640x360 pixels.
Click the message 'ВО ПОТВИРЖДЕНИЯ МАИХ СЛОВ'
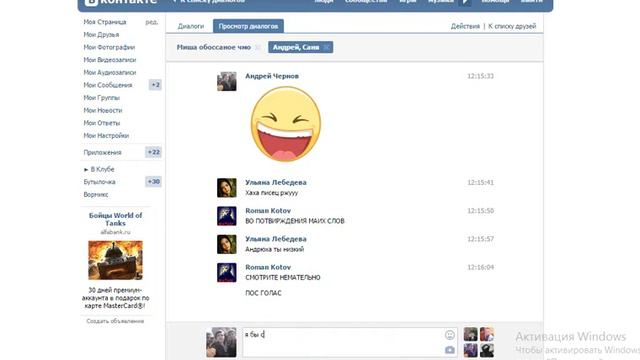pyautogui.click(x=295, y=221)
